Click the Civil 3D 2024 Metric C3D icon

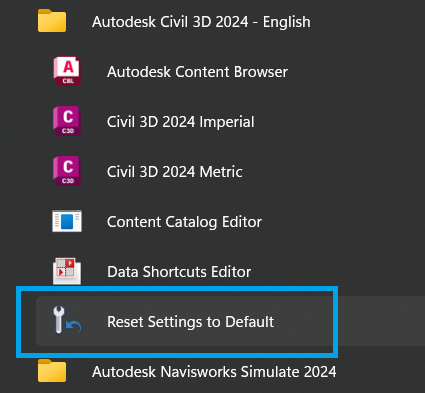pos(67,171)
